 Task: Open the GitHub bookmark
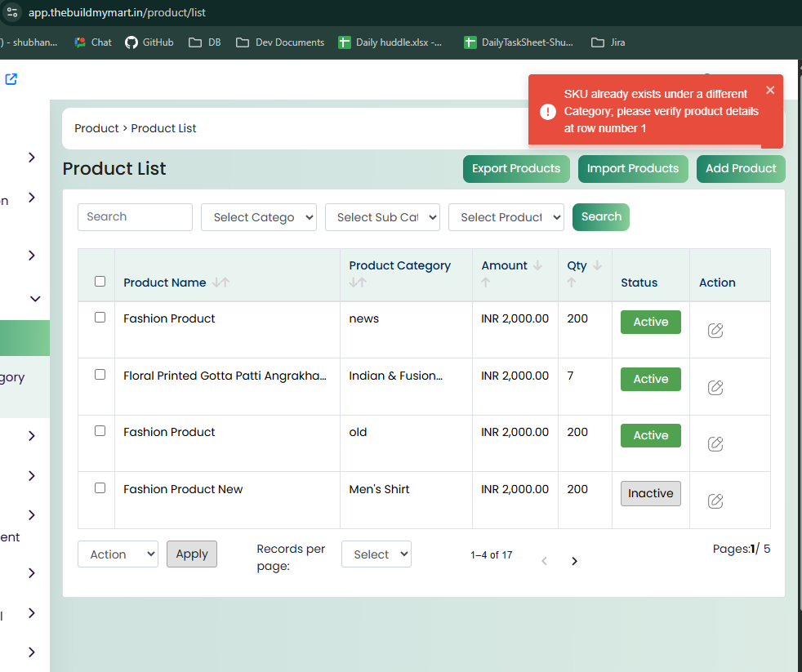149,42
